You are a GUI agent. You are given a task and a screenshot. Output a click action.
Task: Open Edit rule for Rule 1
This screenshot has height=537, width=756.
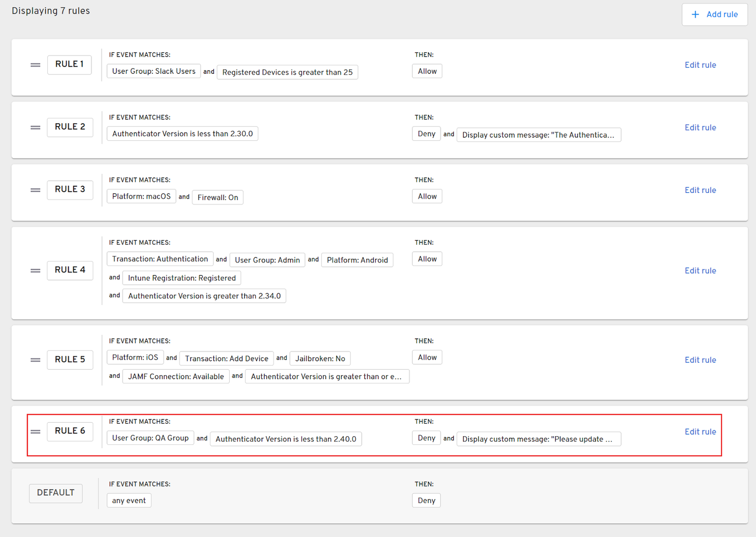click(x=700, y=65)
